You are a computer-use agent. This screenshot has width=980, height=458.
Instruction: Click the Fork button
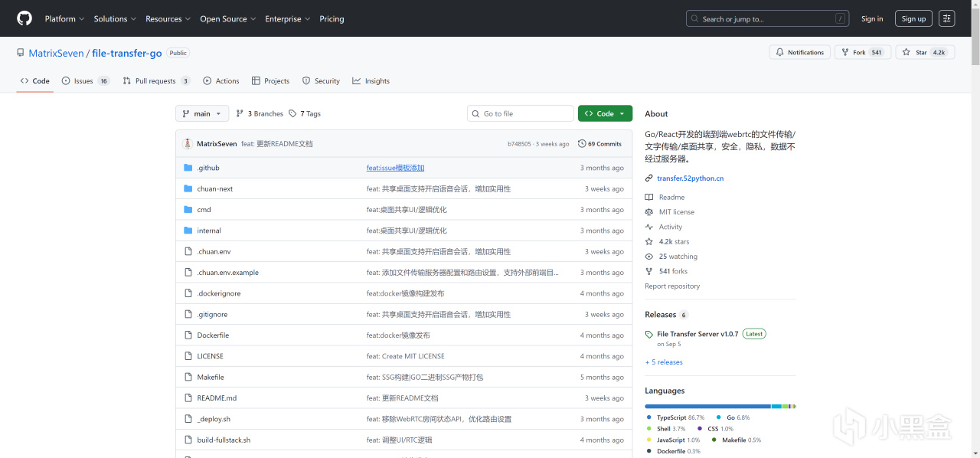(x=862, y=52)
